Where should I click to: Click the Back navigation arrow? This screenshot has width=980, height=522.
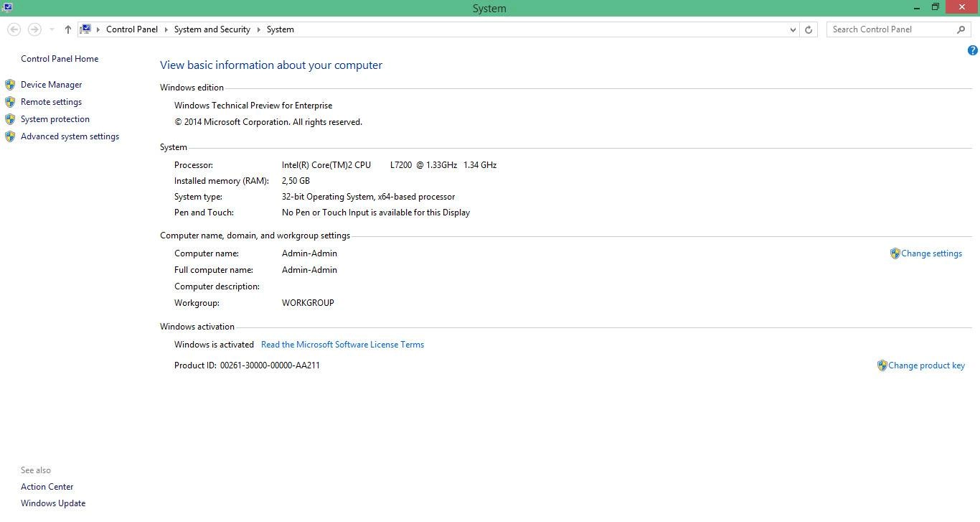(x=14, y=29)
